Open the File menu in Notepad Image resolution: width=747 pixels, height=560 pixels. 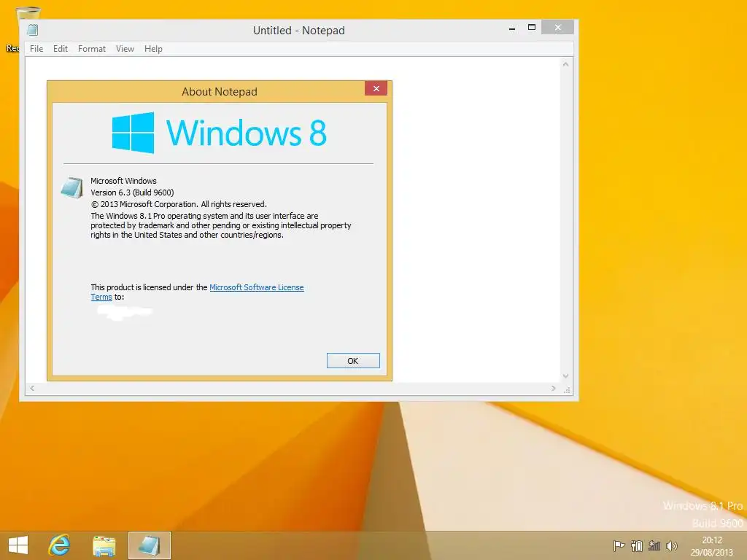coord(36,49)
